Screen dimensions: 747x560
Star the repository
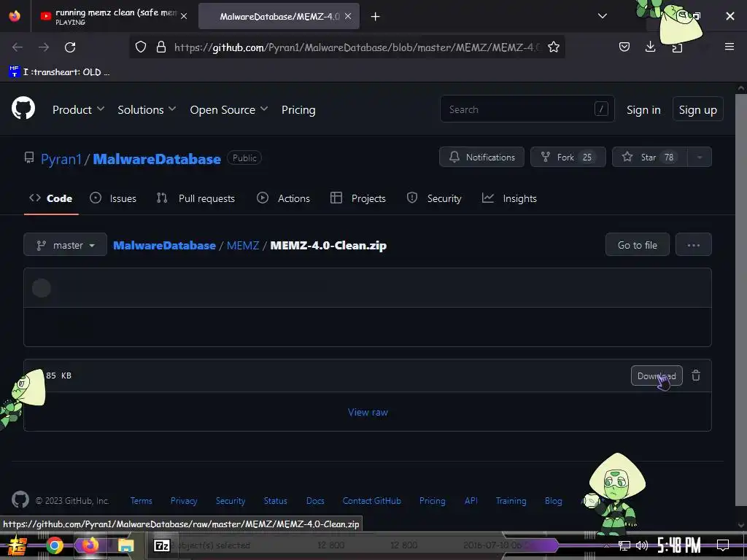[650, 157]
